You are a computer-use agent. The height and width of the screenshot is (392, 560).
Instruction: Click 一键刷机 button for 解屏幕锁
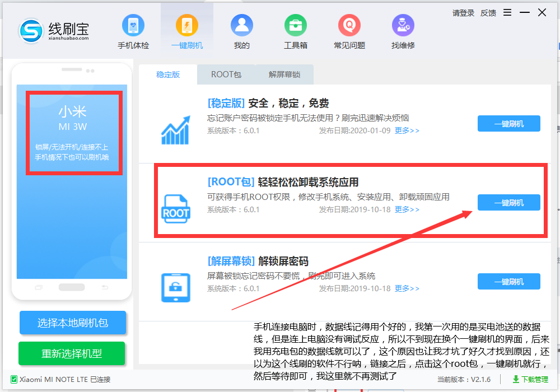(509, 282)
